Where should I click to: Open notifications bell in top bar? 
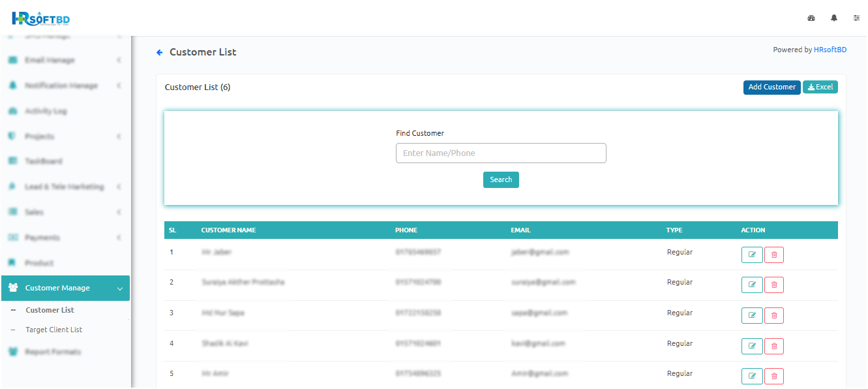coord(834,18)
